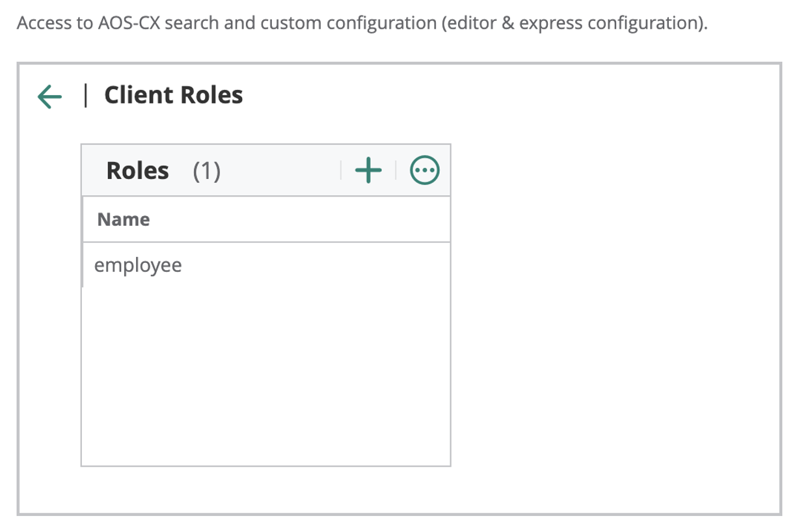Go back using the left arrow icon

[49, 96]
